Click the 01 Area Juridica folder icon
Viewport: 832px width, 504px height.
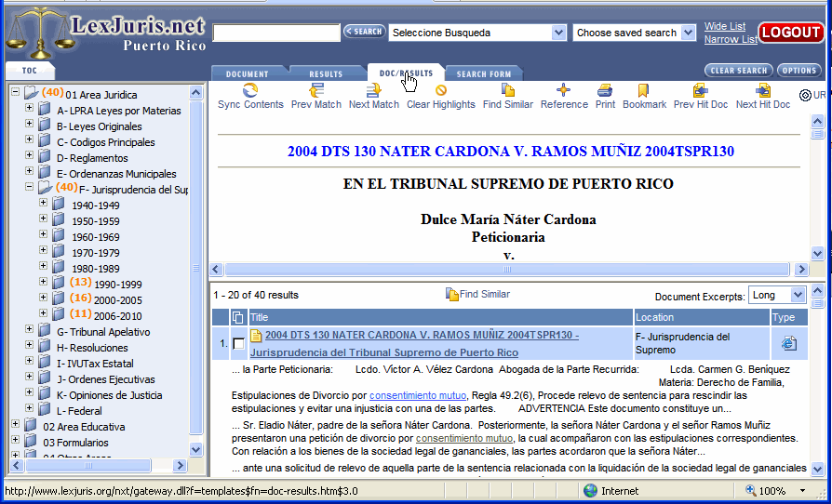click(x=32, y=93)
